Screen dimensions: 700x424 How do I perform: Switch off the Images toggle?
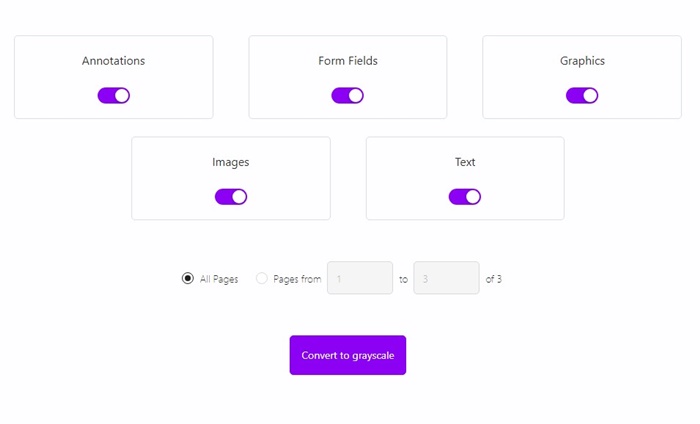(230, 197)
